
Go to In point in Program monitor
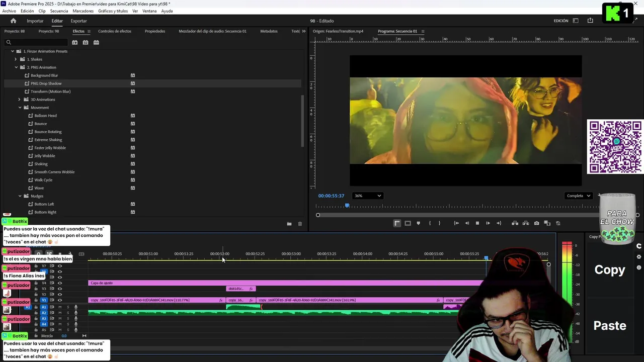(x=456, y=223)
